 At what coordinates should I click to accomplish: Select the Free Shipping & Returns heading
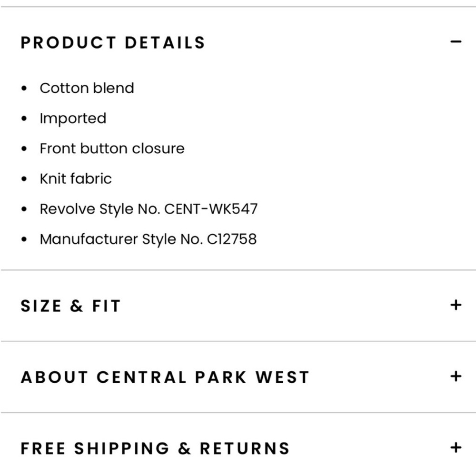pos(155,448)
